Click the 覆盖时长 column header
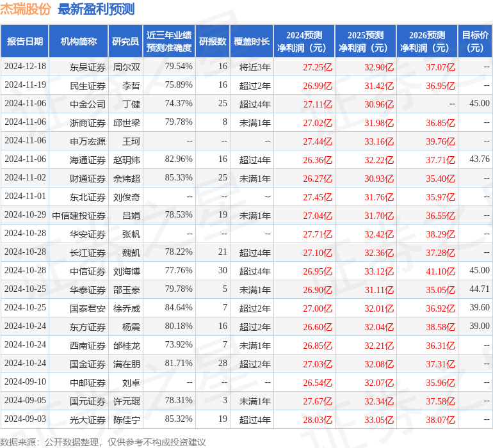 point(252,41)
